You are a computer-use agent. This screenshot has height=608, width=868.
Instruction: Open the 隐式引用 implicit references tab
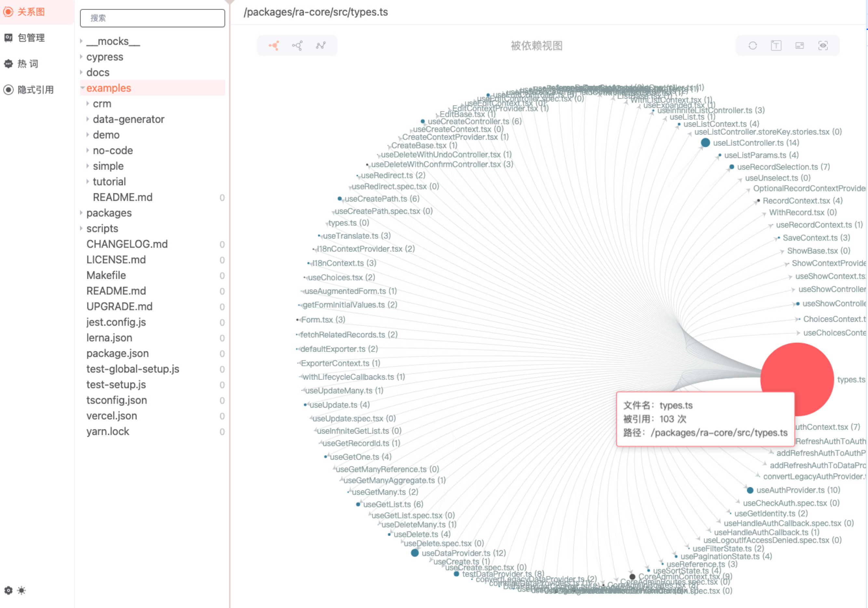(35, 89)
